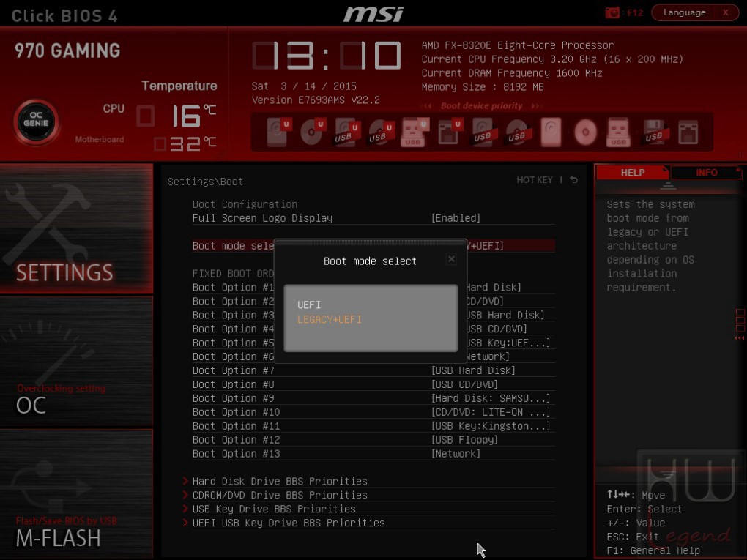Open Boot Option #7 USB Hard Disk dropdown
Image resolution: width=747 pixels, height=560 pixels.
473,370
